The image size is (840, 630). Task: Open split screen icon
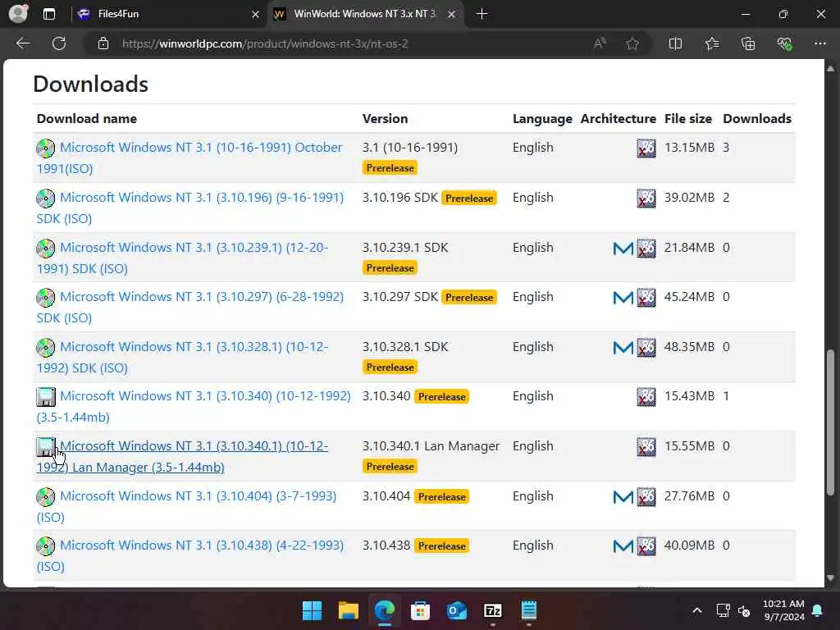676,43
